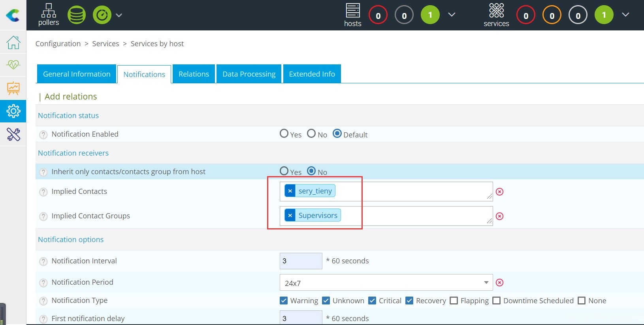Uncheck the Unknown notification type
The image size is (644, 325).
326,301
